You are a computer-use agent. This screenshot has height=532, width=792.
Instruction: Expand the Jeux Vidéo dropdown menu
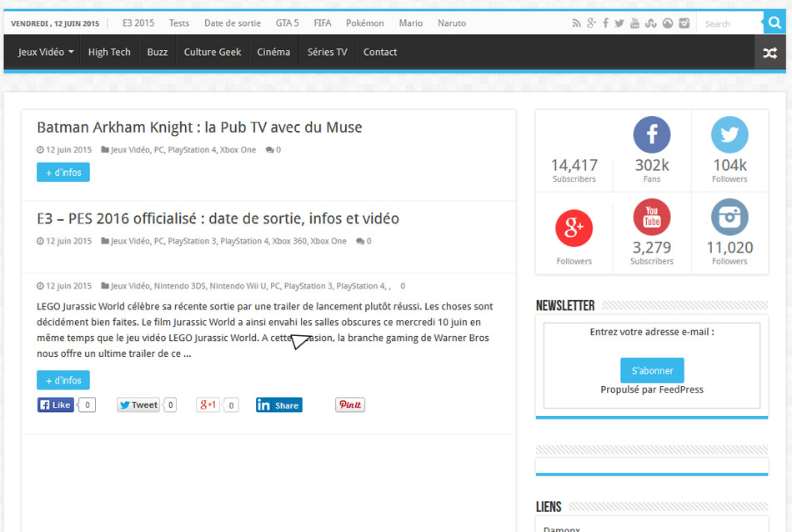pyautogui.click(x=46, y=52)
